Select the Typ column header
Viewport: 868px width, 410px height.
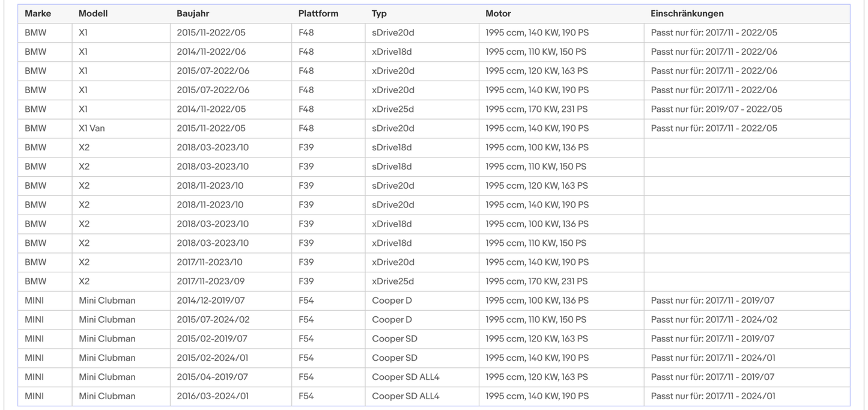379,13
